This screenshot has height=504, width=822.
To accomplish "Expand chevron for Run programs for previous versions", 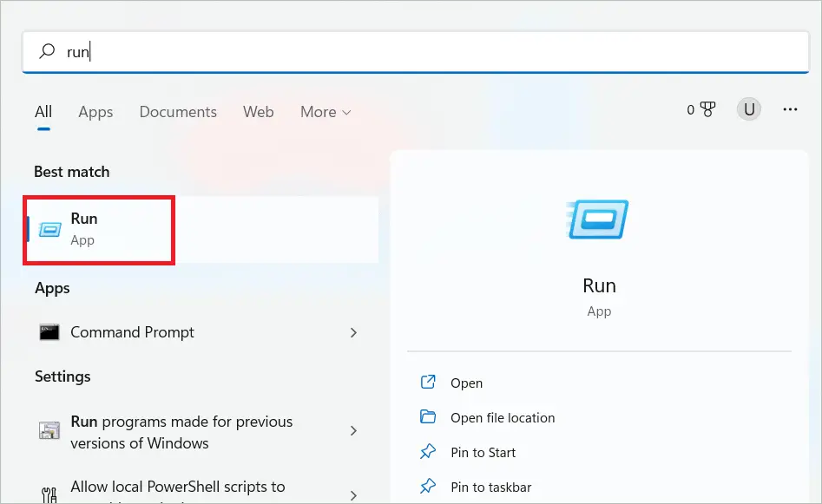I will 353,430.
